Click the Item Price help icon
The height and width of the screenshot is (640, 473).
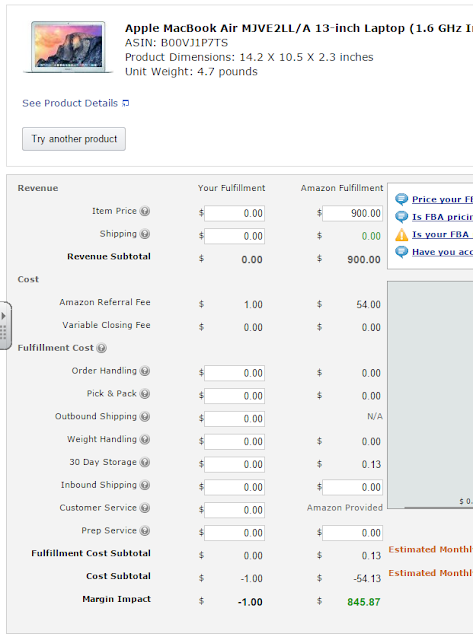(x=144, y=211)
